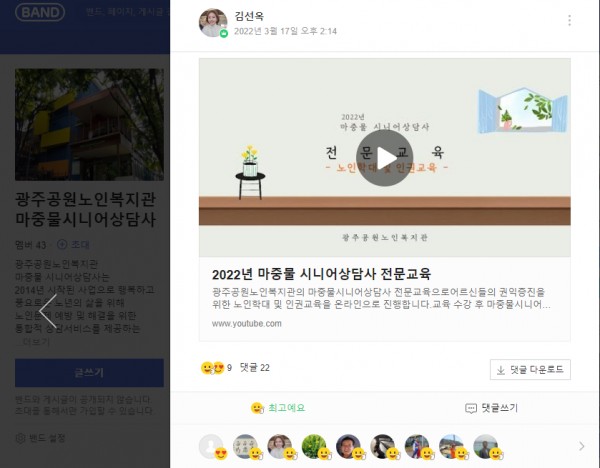Click the BAND logo
Image resolution: width=600 pixels, height=468 pixels.
click(40, 12)
